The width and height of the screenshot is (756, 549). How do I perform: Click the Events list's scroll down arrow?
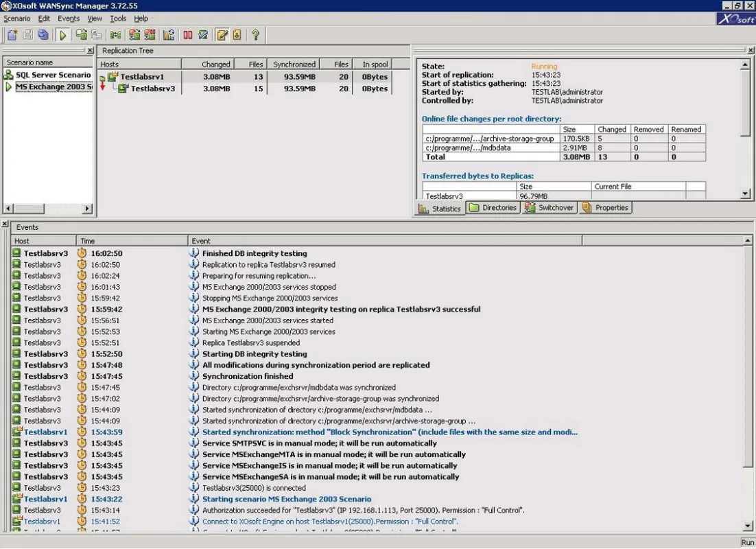(x=747, y=526)
